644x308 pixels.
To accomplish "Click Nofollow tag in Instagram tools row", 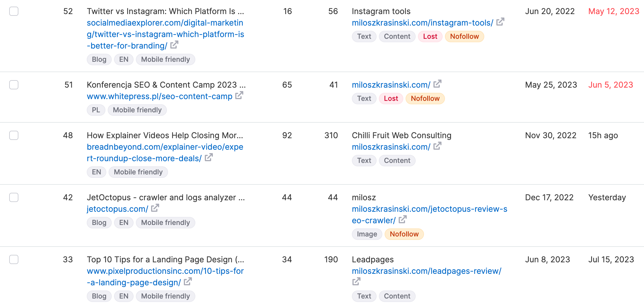I will click(464, 36).
